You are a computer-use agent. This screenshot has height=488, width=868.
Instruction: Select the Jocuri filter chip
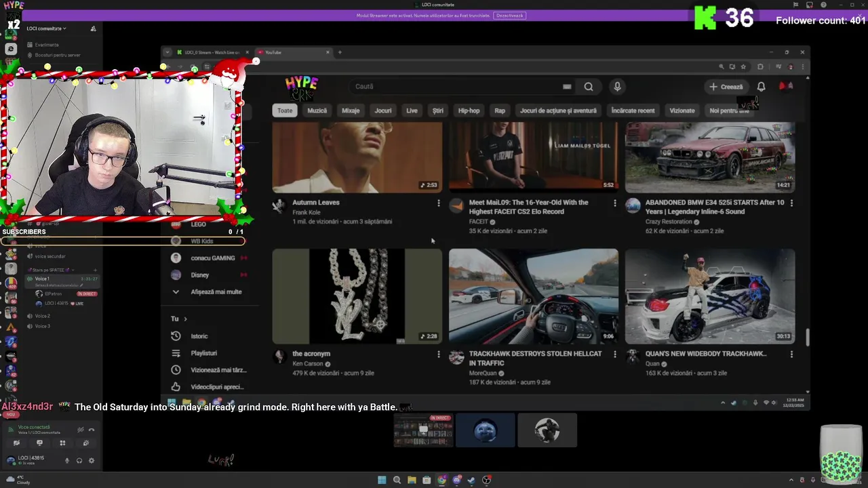click(383, 110)
